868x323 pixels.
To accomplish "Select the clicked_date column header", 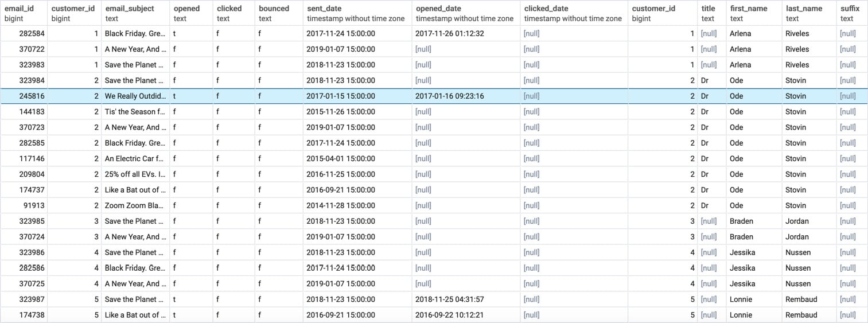I will (x=574, y=13).
